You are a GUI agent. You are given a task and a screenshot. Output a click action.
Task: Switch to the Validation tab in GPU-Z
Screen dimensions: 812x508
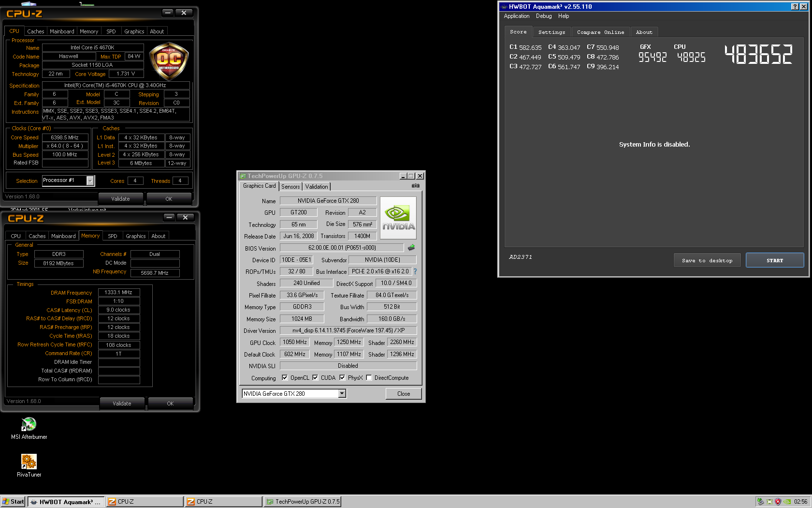[x=317, y=187]
